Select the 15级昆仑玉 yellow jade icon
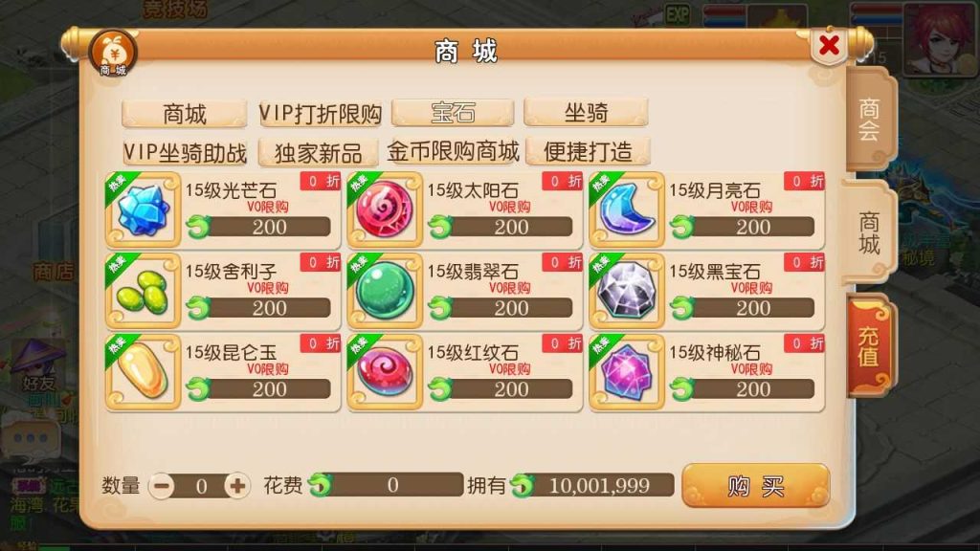 click(144, 372)
